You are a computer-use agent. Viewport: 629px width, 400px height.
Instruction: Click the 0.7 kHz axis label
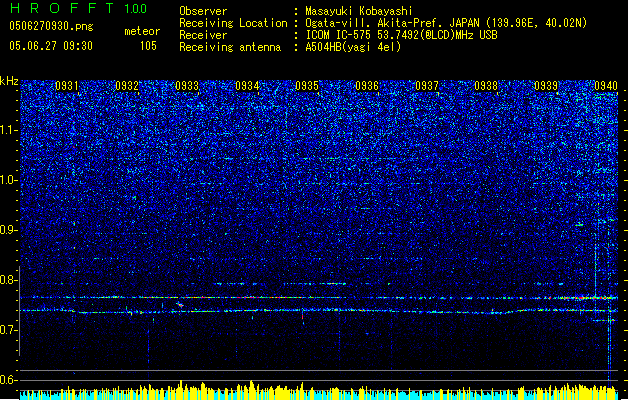coord(9,330)
